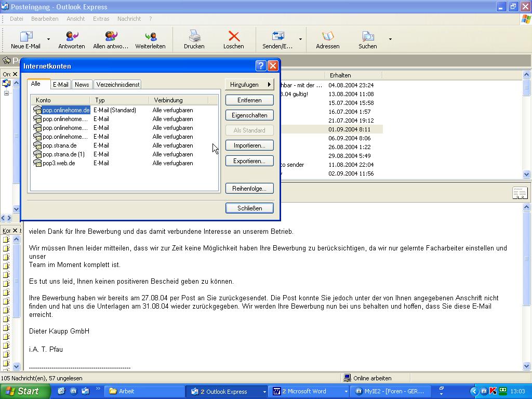Open dropdown arrow next to Neue E-Mail

48,39
